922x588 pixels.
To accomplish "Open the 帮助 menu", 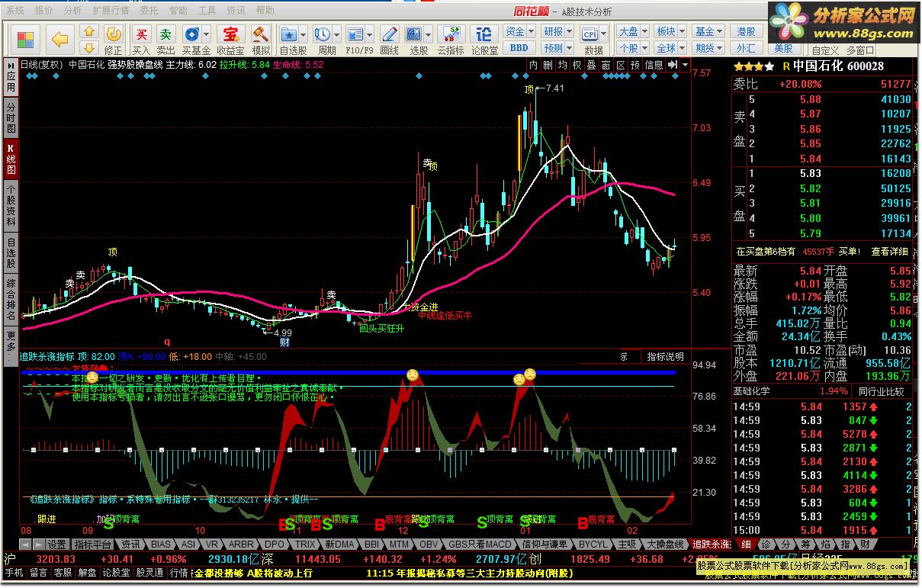I will coord(265,11).
